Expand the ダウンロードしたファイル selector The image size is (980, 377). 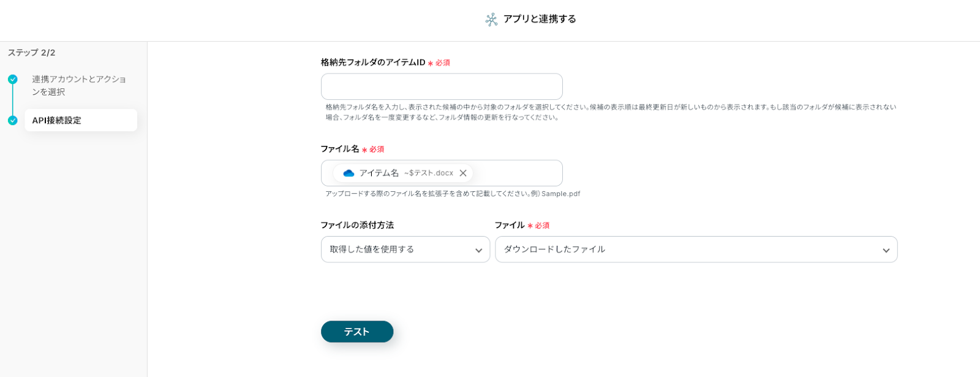(695, 249)
